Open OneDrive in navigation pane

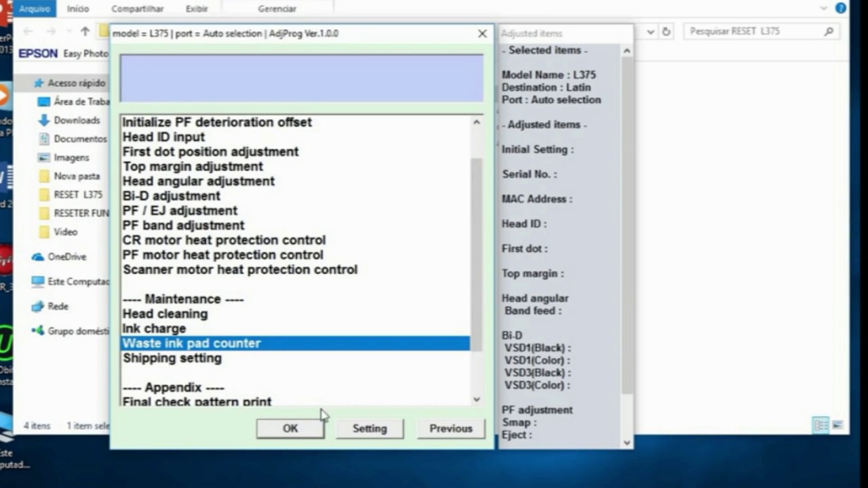point(60,257)
